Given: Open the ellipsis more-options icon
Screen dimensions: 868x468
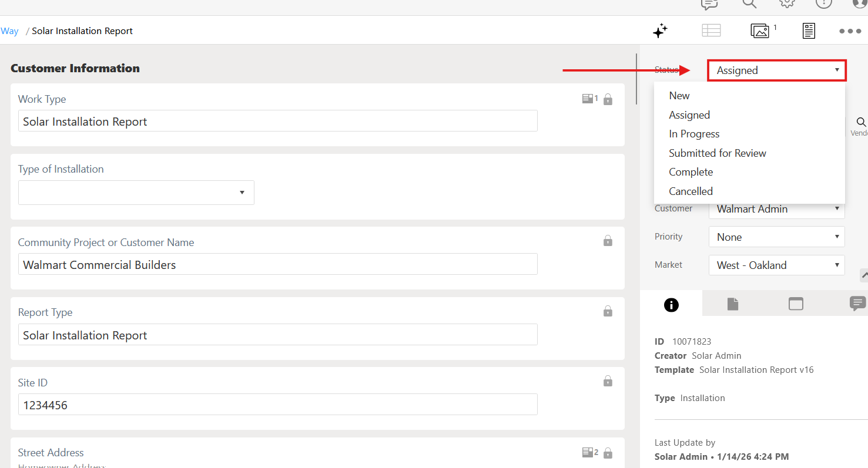Looking at the screenshot, I should coord(850,32).
